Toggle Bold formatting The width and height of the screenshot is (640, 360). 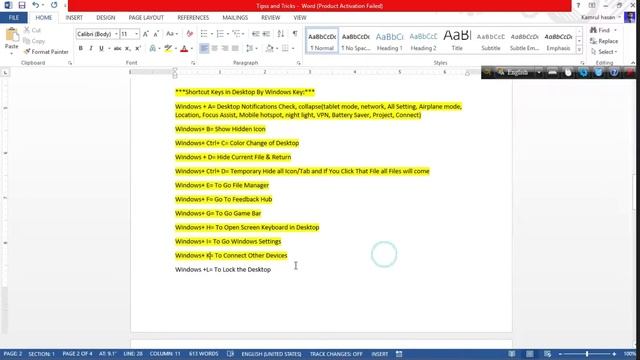click(80, 49)
